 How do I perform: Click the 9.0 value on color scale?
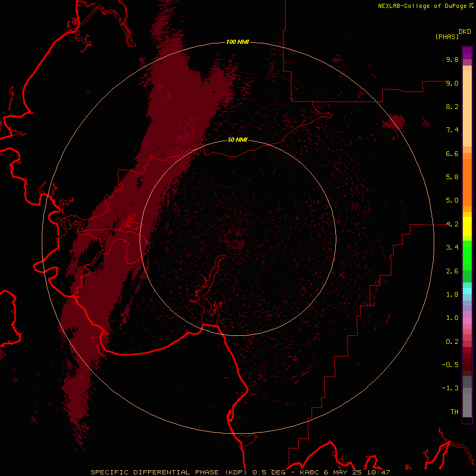pyautogui.click(x=452, y=83)
